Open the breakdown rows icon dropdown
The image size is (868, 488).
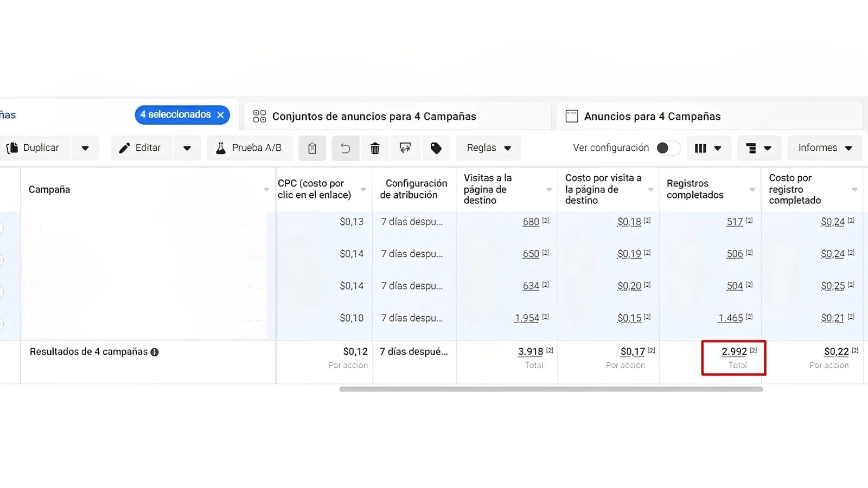tap(759, 148)
